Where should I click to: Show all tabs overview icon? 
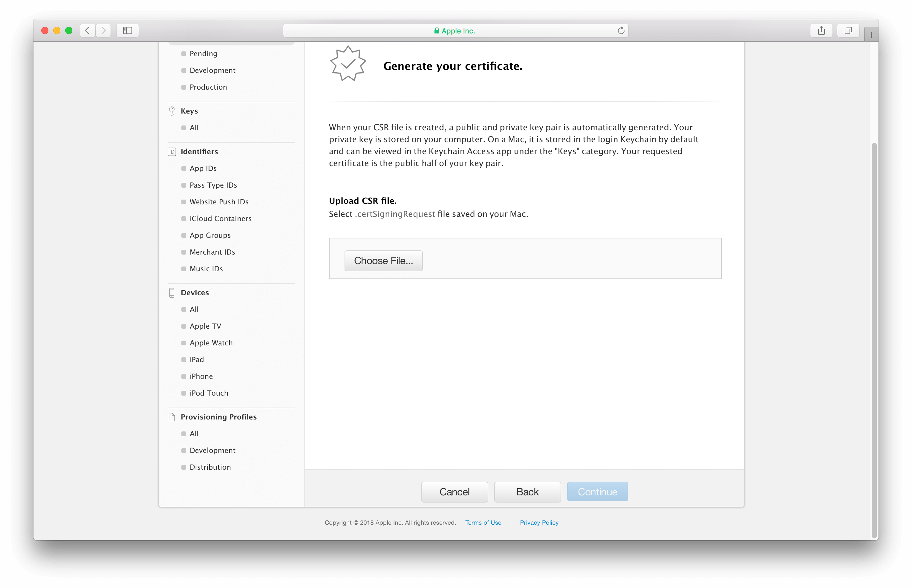848,30
